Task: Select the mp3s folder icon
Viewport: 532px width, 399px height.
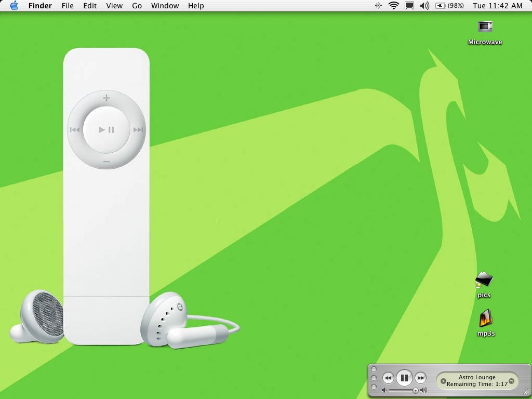Action: pyautogui.click(x=486, y=318)
